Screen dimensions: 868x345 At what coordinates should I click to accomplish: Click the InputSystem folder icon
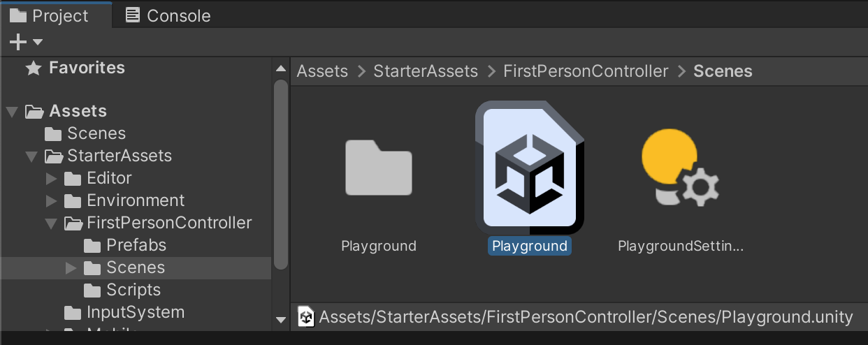point(73,312)
